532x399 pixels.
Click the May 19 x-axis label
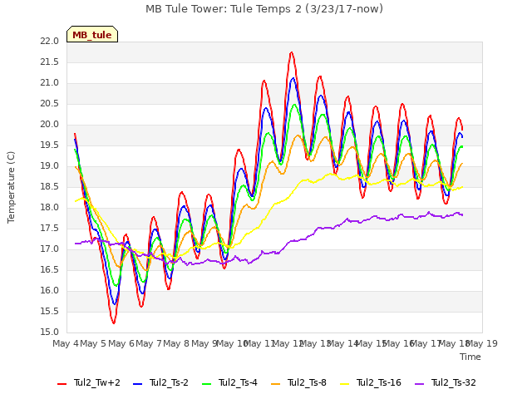coord(482,343)
